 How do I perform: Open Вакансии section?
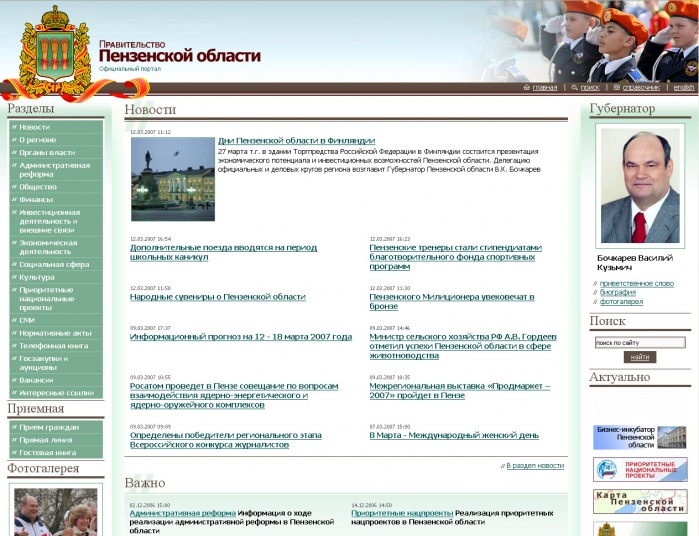pyautogui.click(x=56, y=380)
